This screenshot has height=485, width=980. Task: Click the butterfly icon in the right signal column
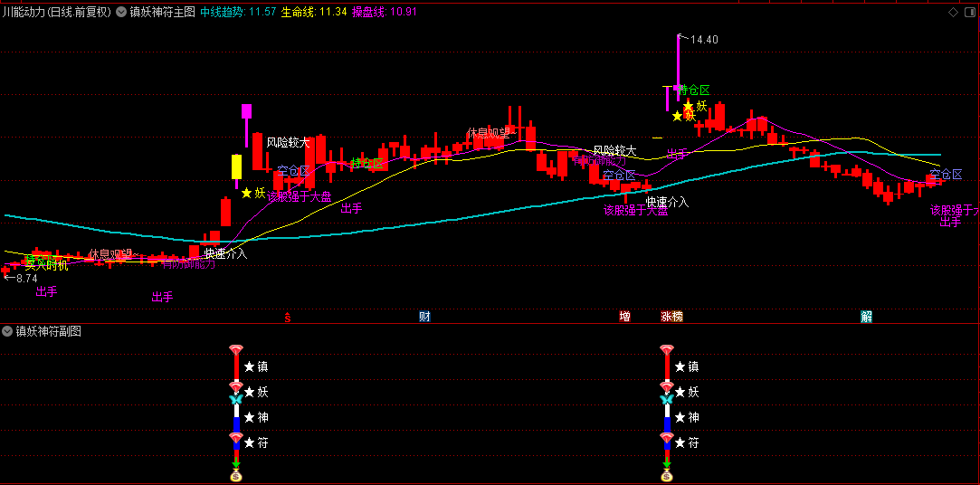tap(667, 399)
